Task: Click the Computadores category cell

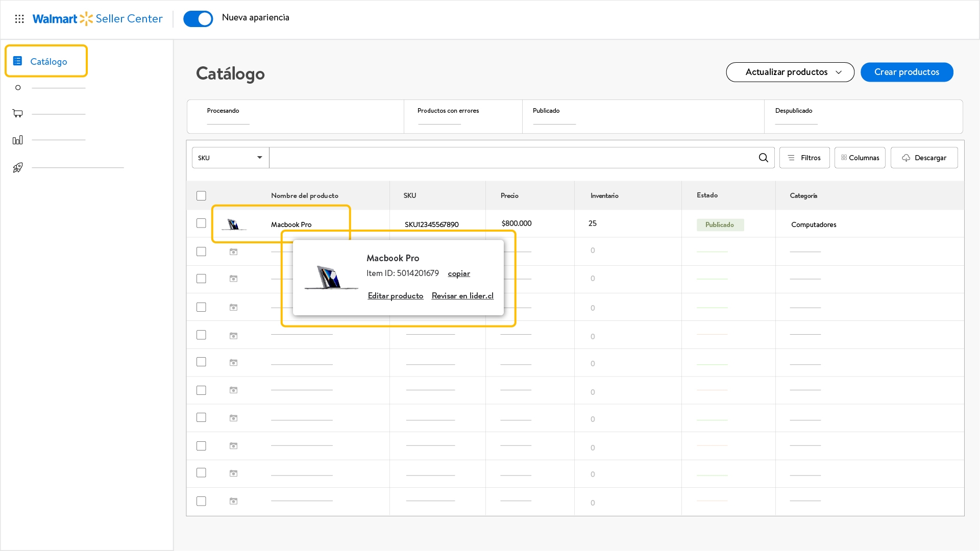Action: [814, 224]
